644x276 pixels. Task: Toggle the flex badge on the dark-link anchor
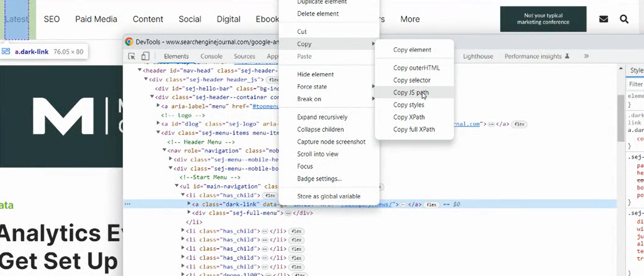431,204
